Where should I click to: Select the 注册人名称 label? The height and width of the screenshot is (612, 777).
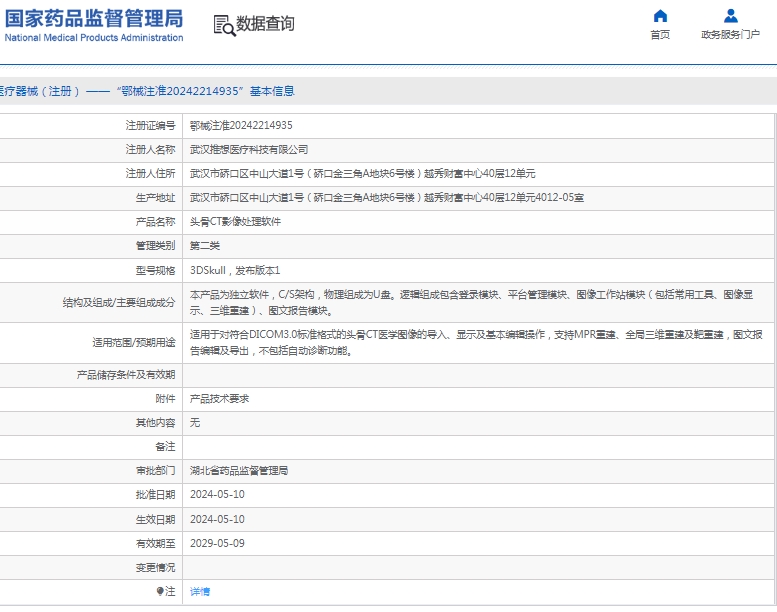(150, 150)
